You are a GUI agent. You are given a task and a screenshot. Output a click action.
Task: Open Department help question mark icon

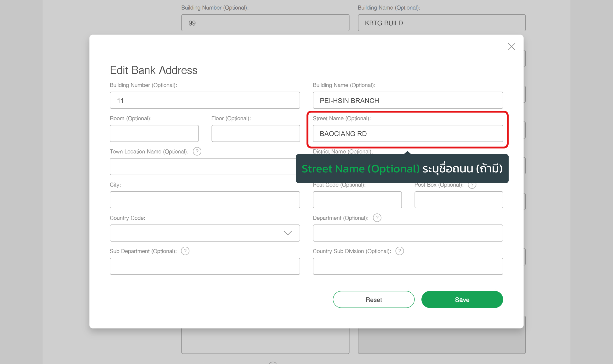coord(377,218)
